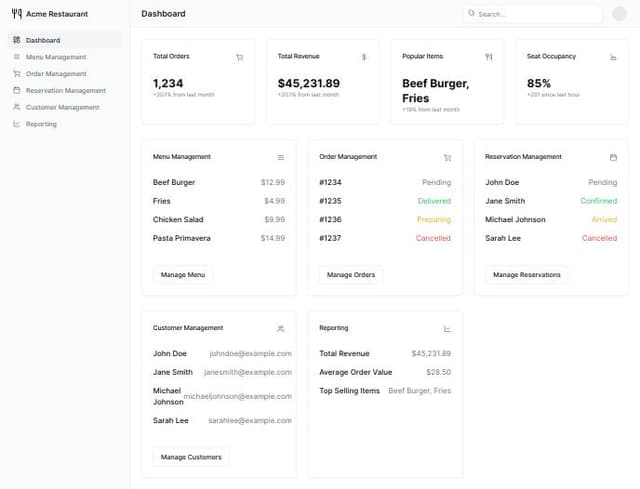Click the Menu Management sidebar icon
Image resolution: width=640 pixels, height=489 pixels.
pyautogui.click(x=17, y=57)
